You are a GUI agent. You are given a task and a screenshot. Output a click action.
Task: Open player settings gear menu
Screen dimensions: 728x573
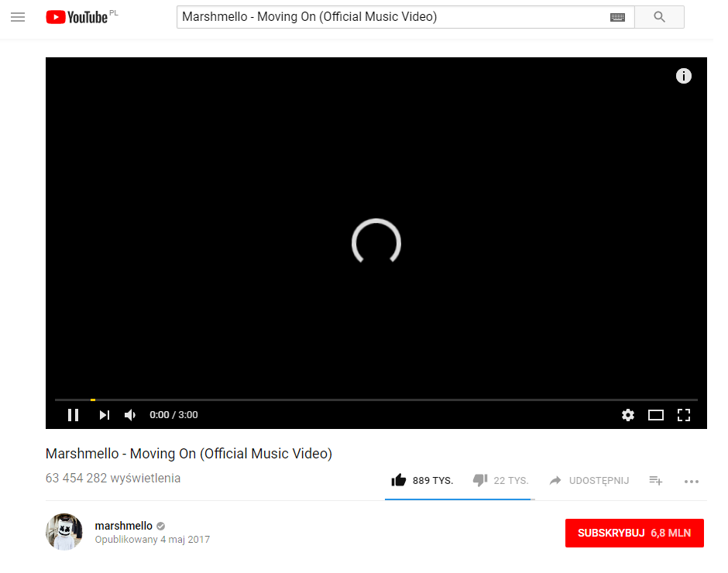628,415
